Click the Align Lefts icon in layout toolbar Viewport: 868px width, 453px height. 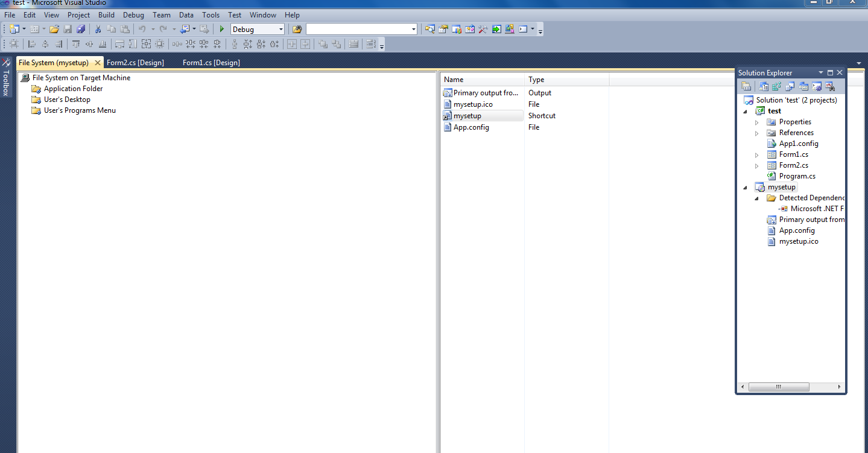(x=31, y=43)
